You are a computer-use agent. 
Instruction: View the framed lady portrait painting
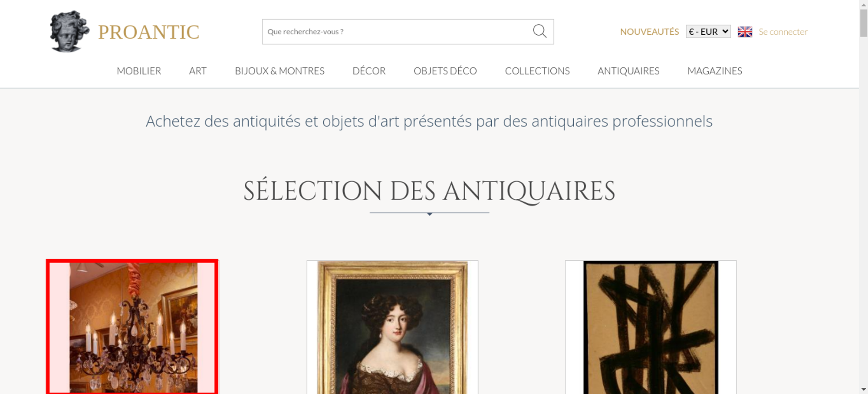(x=392, y=327)
